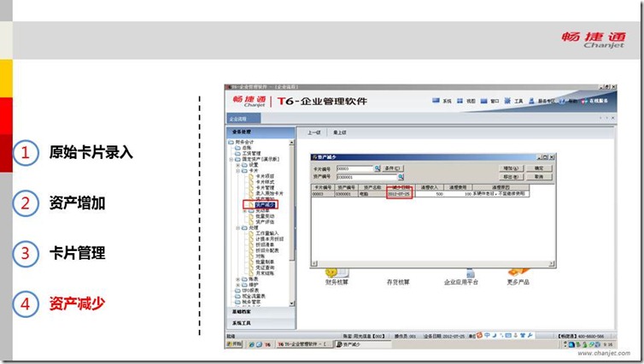Screen dimensions: 644x364
Task: Select the 2012-07-25 date cell
Action: pyautogui.click(x=399, y=194)
